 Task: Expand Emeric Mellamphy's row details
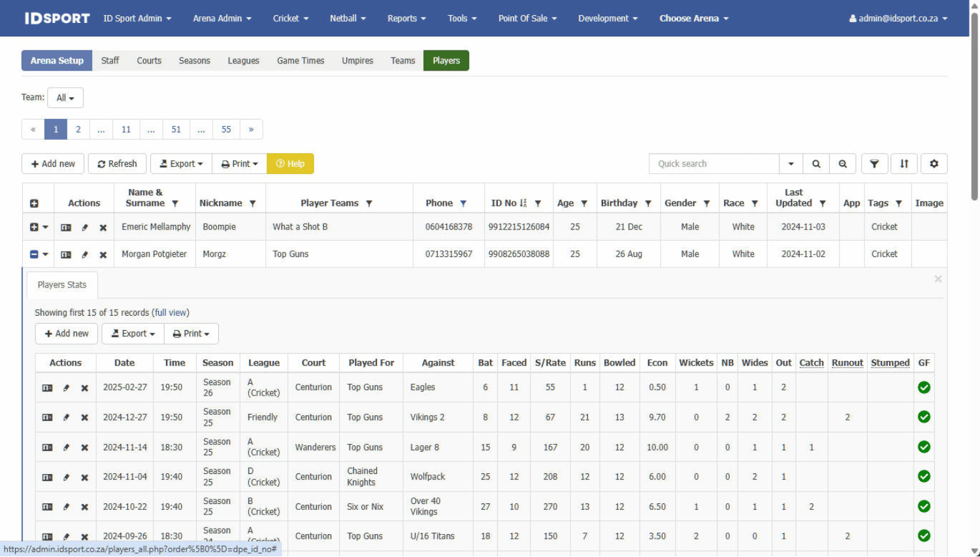[34, 227]
